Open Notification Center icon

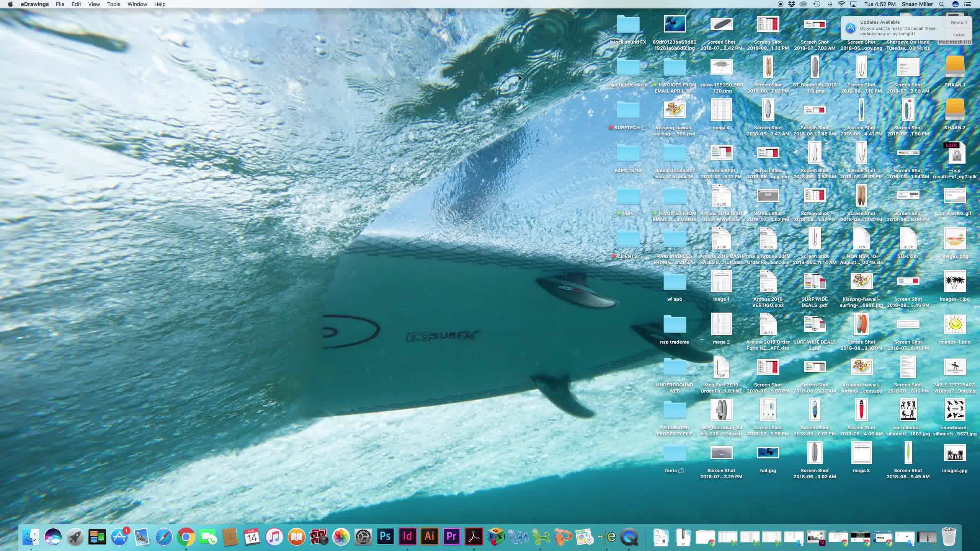coord(968,4)
